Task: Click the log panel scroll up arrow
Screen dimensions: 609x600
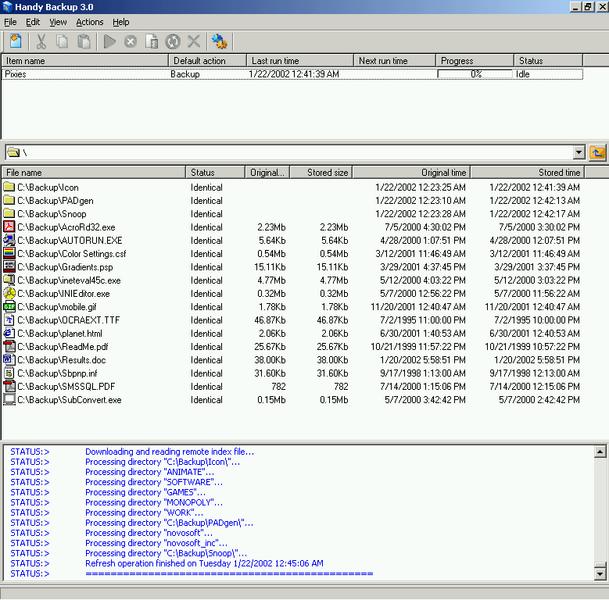Action: click(x=600, y=452)
